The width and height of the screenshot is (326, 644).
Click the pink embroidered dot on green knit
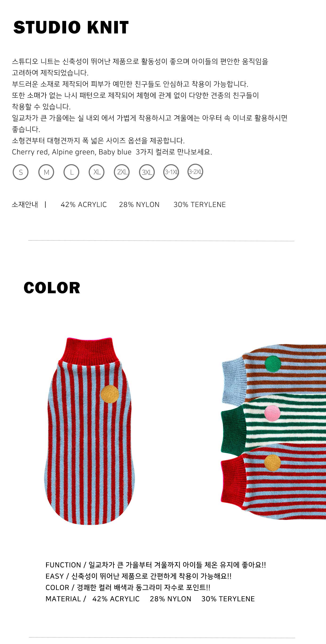272,413
